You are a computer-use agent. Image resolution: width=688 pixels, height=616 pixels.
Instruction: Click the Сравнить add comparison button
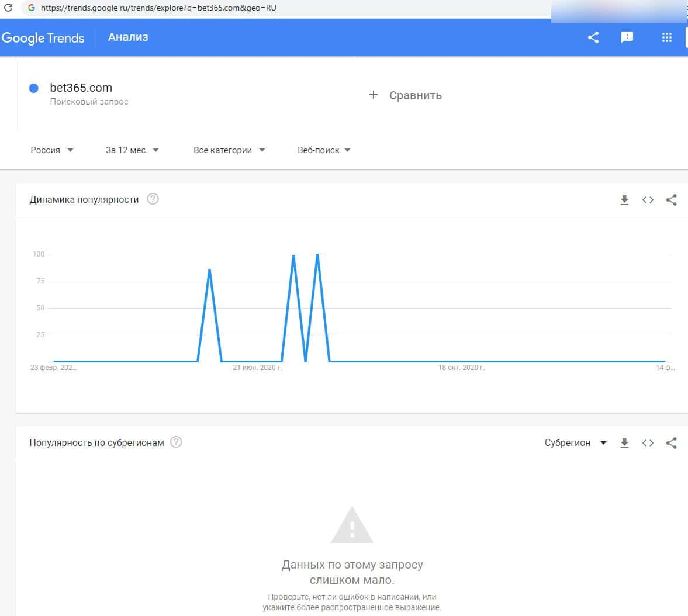coord(406,95)
